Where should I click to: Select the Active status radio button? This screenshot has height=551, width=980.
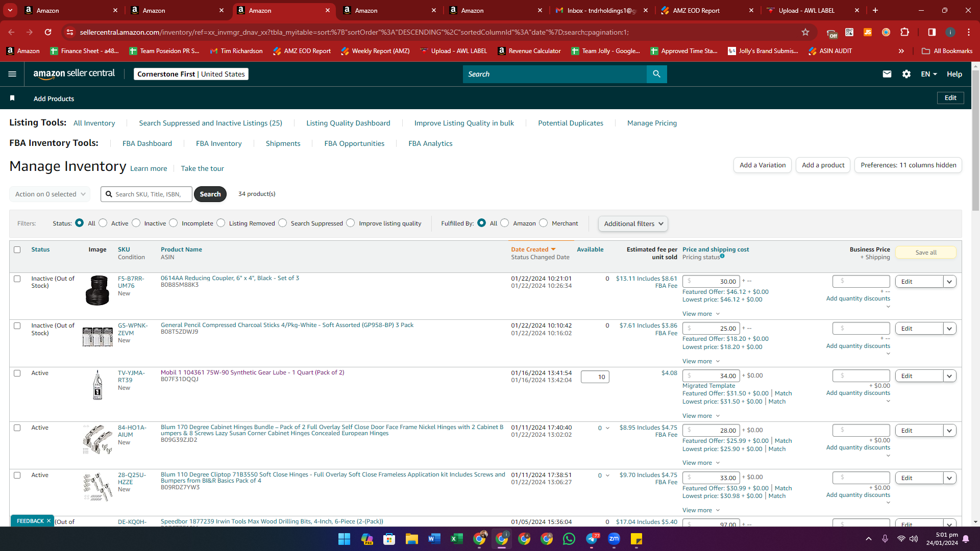[x=103, y=223]
